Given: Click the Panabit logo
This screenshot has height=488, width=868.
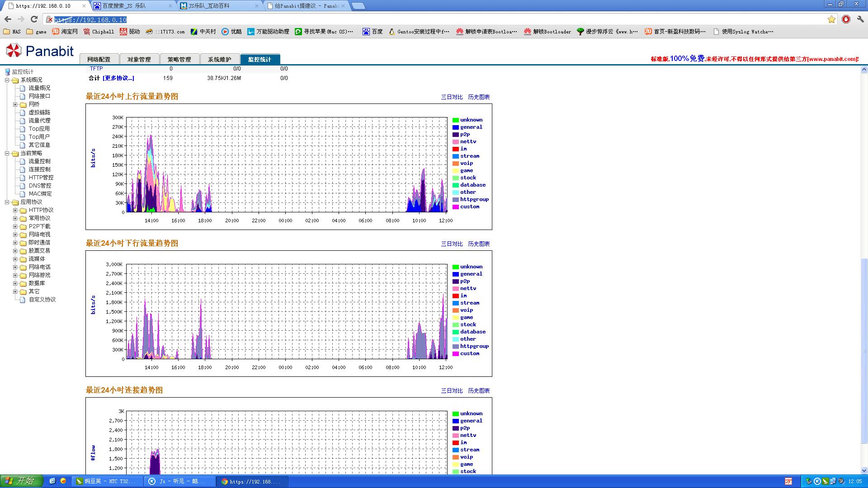Looking at the screenshot, I should pyautogui.click(x=40, y=51).
